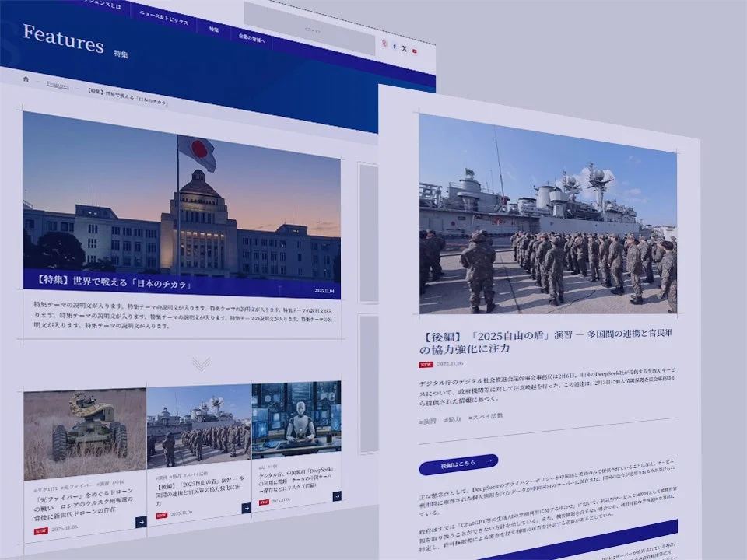Open the Instagram social icon
This screenshot has width=747, height=560.
coord(384,44)
